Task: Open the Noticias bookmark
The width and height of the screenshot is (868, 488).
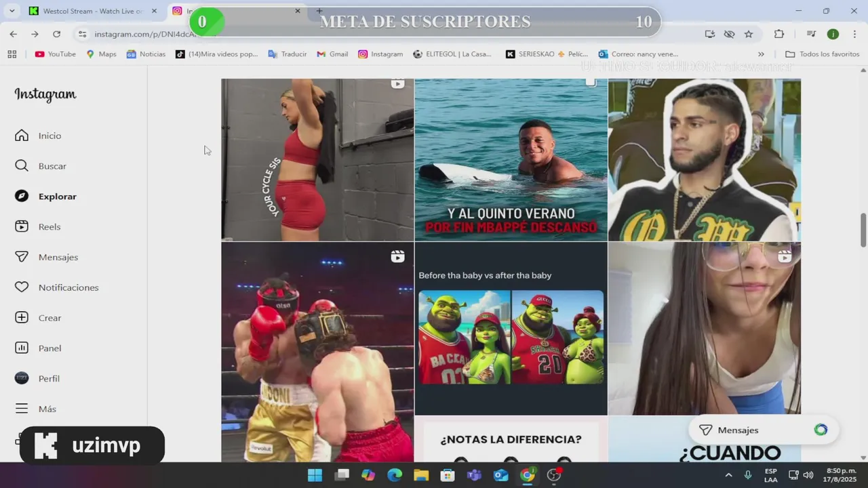Action: [146, 54]
